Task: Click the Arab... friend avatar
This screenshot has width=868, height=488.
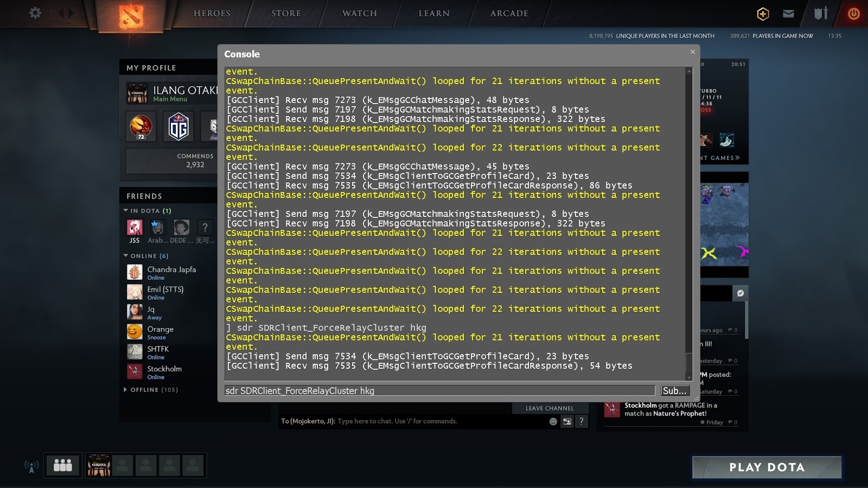Action: point(158,227)
